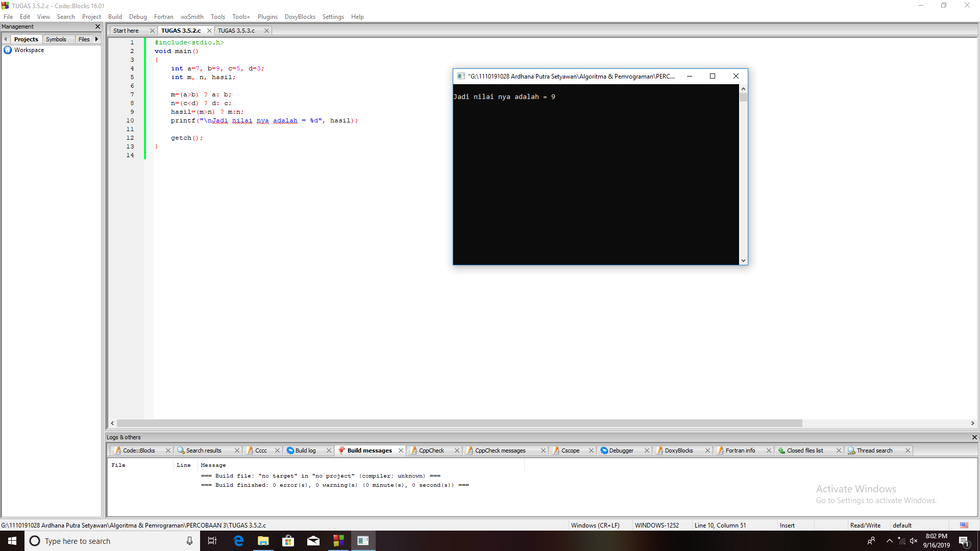The image size is (980, 551).
Task: Switch to the Symbols management tab
Action: (56, 39)
